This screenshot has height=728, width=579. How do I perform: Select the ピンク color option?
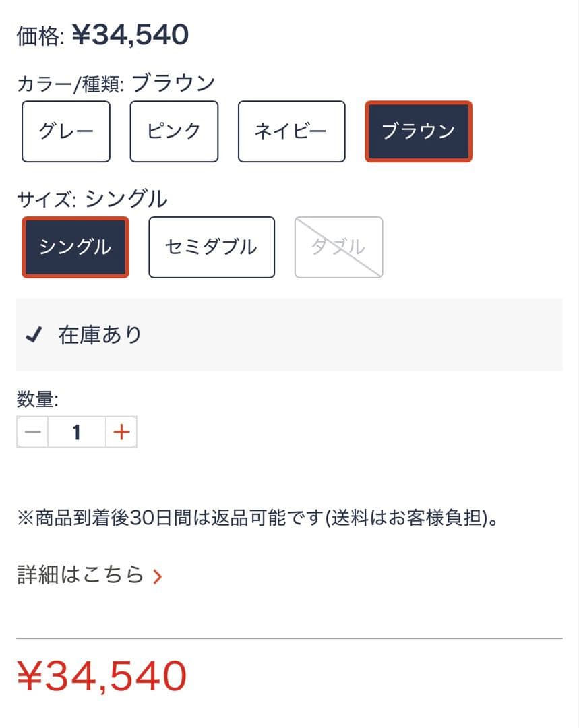(x=174, y=131)
